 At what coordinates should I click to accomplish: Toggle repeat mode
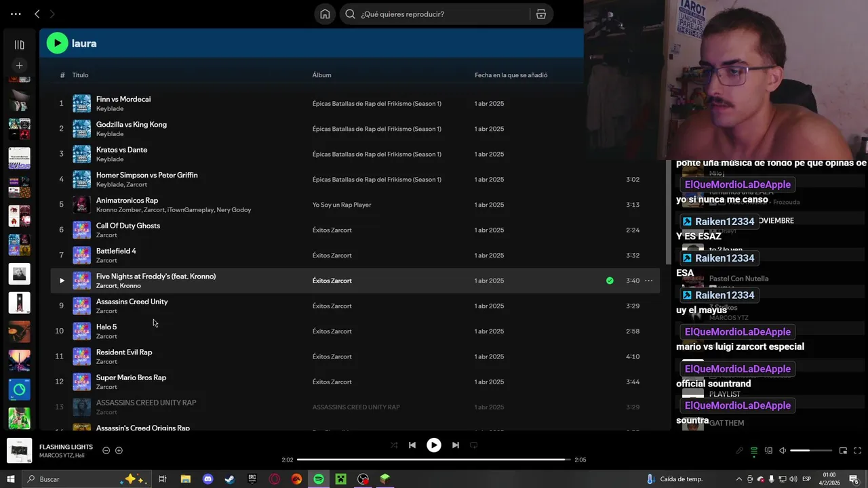tap(474, 445)
